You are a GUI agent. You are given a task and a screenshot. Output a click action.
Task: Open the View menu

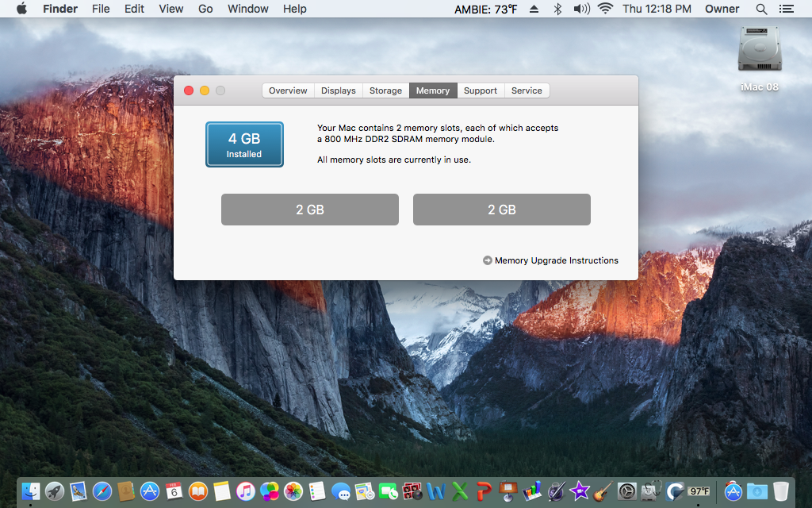pos(171,9)
